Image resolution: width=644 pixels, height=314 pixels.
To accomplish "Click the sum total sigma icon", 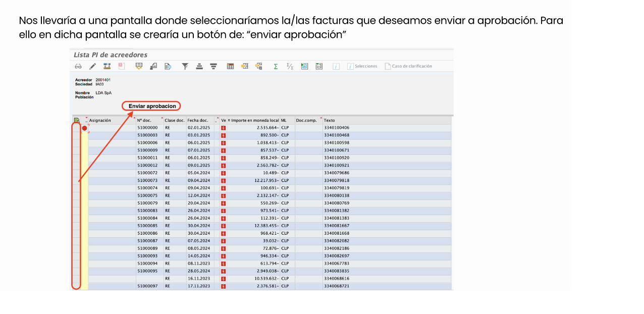I will 276,66.
